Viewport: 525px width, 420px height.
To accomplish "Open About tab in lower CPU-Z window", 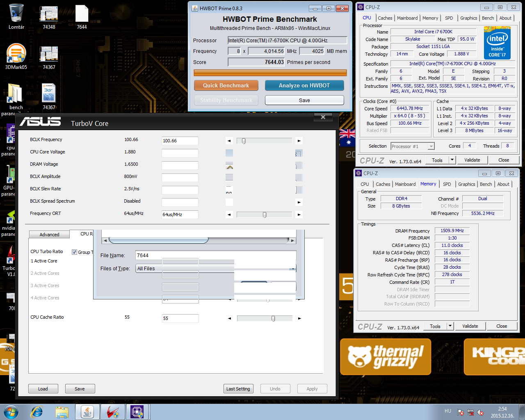I will [503, 184].
